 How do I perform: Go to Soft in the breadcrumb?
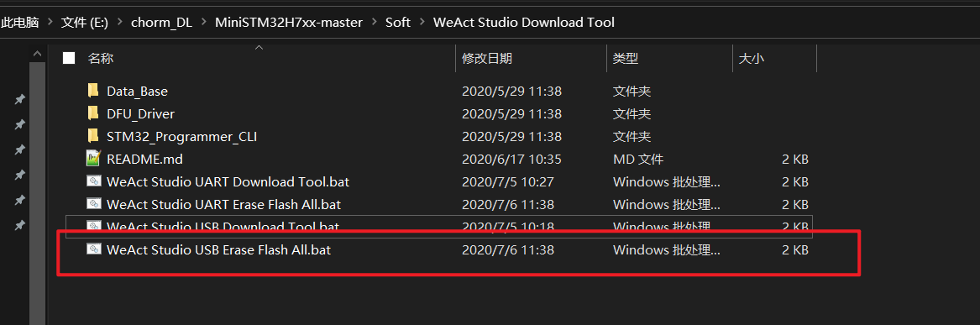[x=398, y=23]
